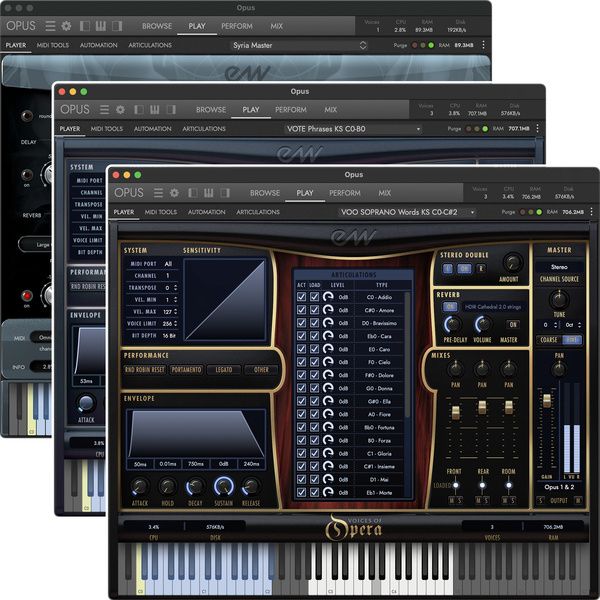Click the Sensitivity curve display
Image resolution: width=600 pixels, height=600 pixels.
click(225, 300)
